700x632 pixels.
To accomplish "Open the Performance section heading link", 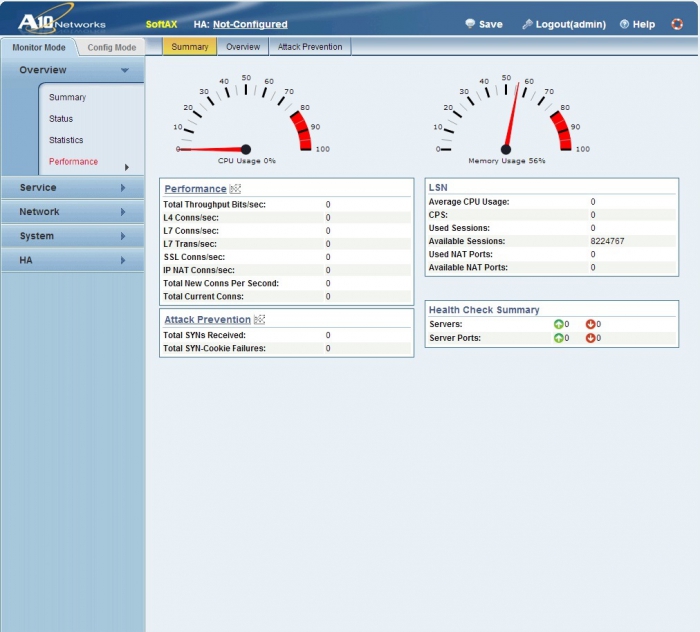I will tap(195, 189).
